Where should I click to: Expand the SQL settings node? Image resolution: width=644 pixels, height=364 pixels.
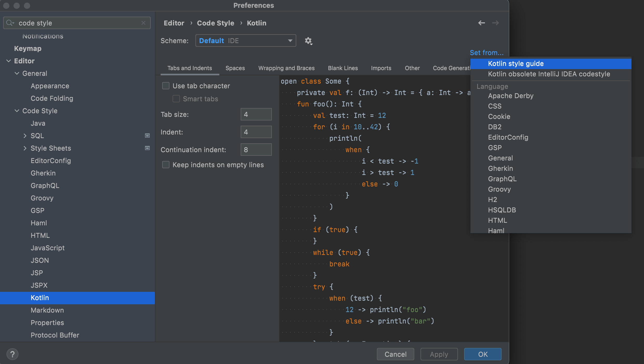pyautogui.click(x=25, y=136)
